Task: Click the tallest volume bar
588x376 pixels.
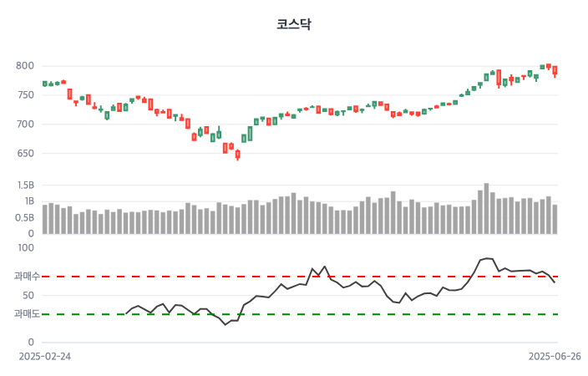Action: 486,208
